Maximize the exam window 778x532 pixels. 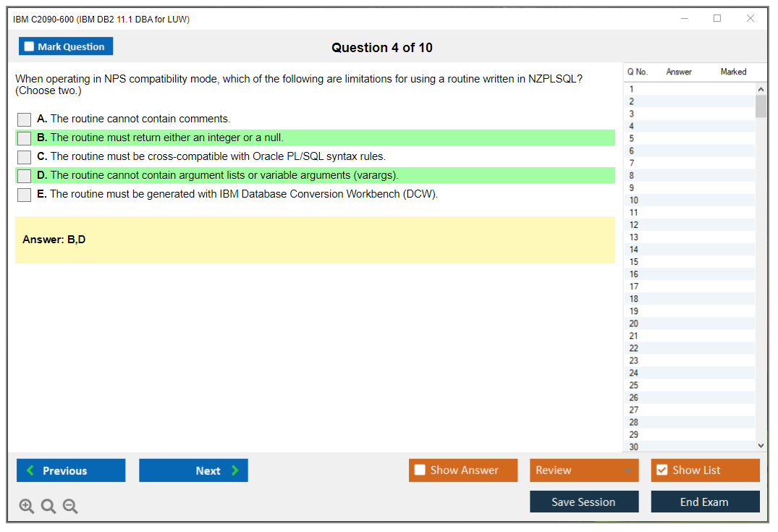point(717,19)
